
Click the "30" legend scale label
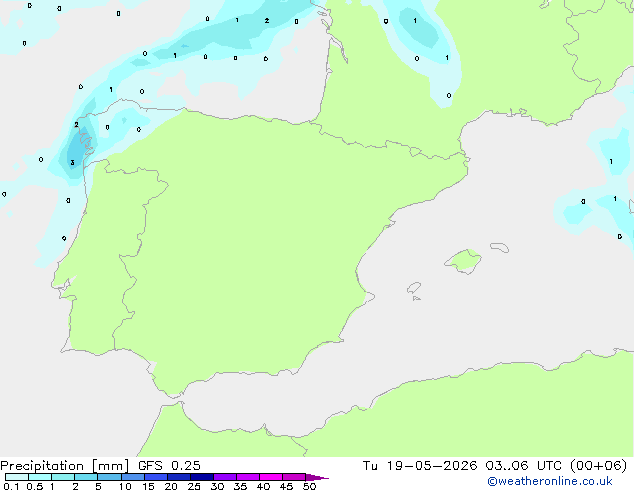point(217,486)
